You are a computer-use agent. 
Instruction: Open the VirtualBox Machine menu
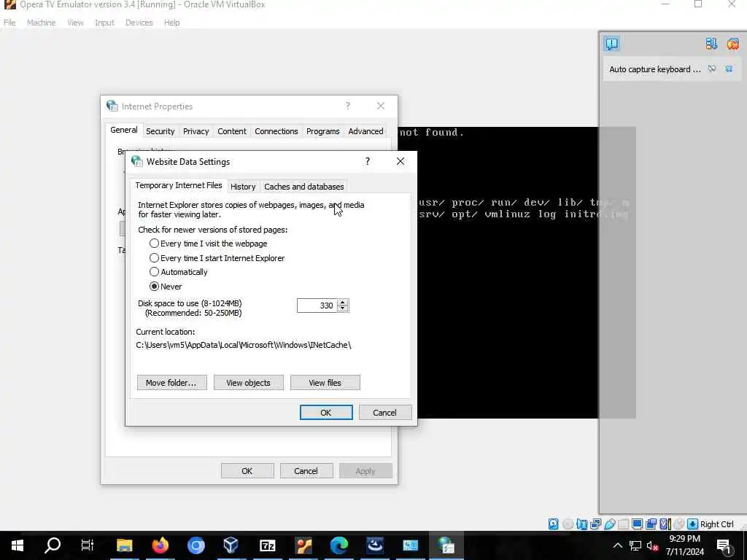41,23
